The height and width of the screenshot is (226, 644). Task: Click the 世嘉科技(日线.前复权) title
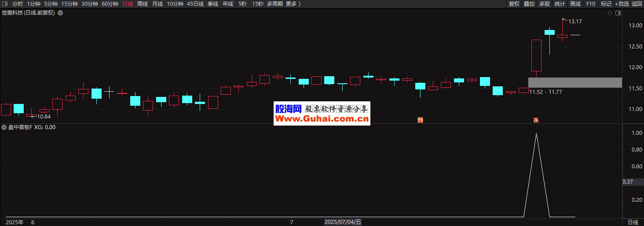pos(29,13)
